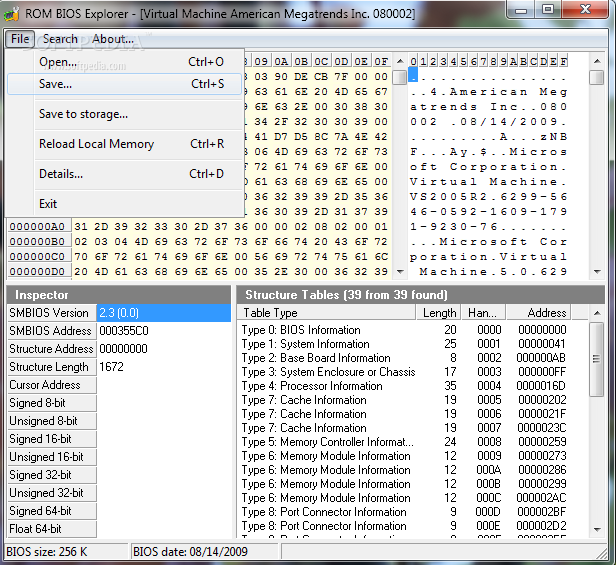The height and width of the screenshot is (565, 616).
Task: Click the Signed 8-bit inspector label
Action: (x=52, y=403)
